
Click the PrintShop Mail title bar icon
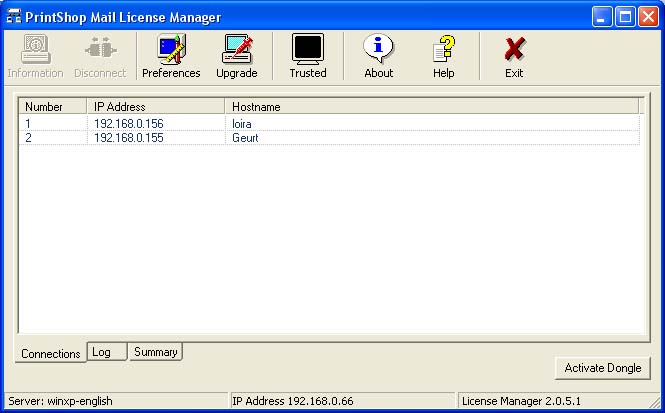pyautogui.click(x=14, y=16)
